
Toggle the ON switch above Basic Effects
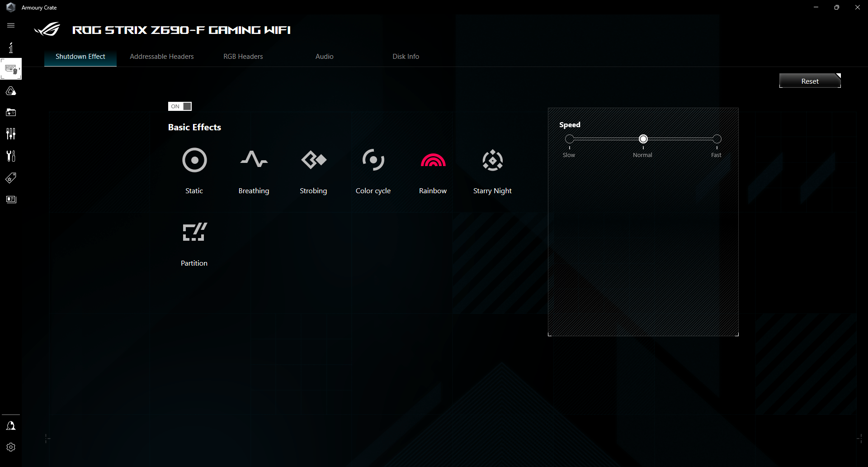[x=180, y=106]
